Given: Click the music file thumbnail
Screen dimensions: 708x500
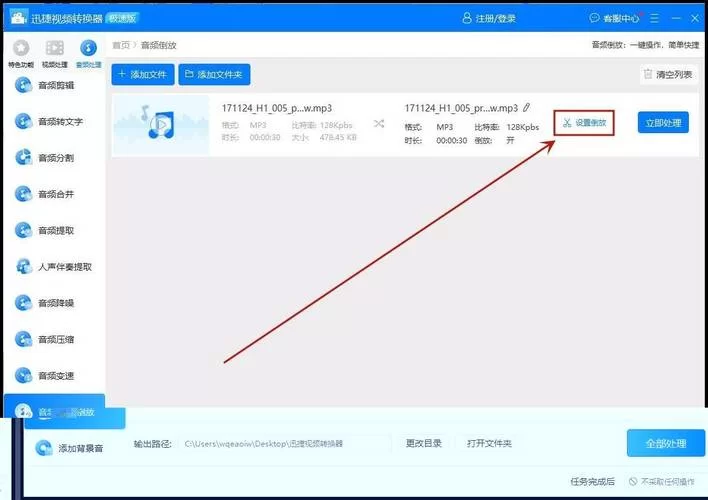Looking at the screenshot, I should pyautogui.click(x=161, y=125).
